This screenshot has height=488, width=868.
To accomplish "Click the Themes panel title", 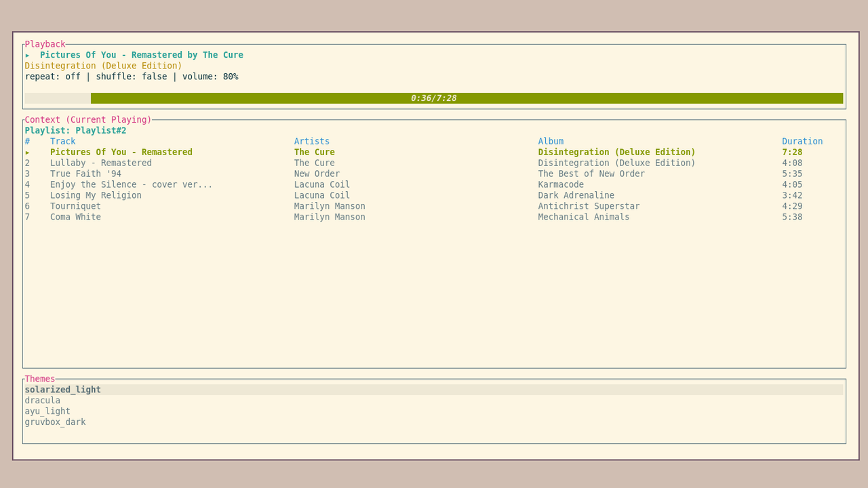I will click(x=40, y=379).
